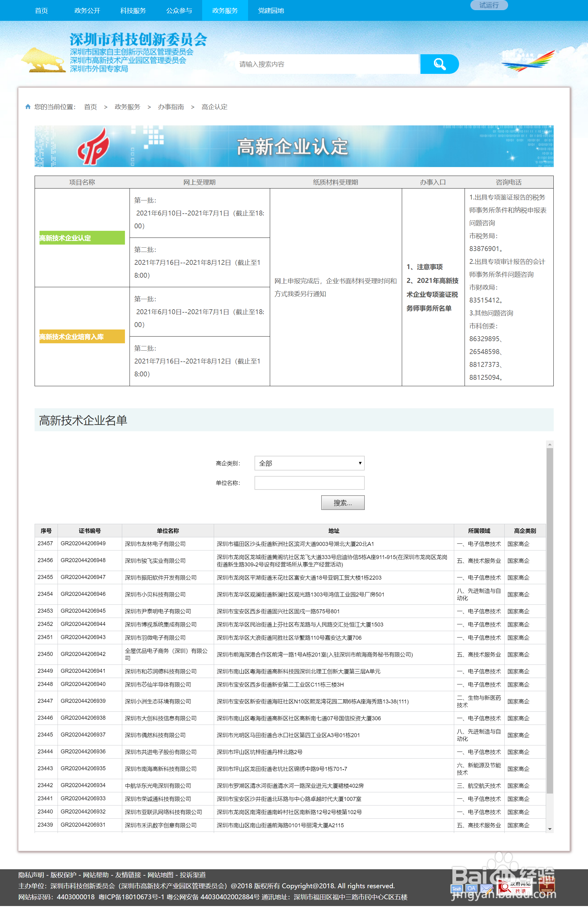Click 办事指南 in the breadcrumb
Screen dimensions: 588x914
tap(171, 107)
